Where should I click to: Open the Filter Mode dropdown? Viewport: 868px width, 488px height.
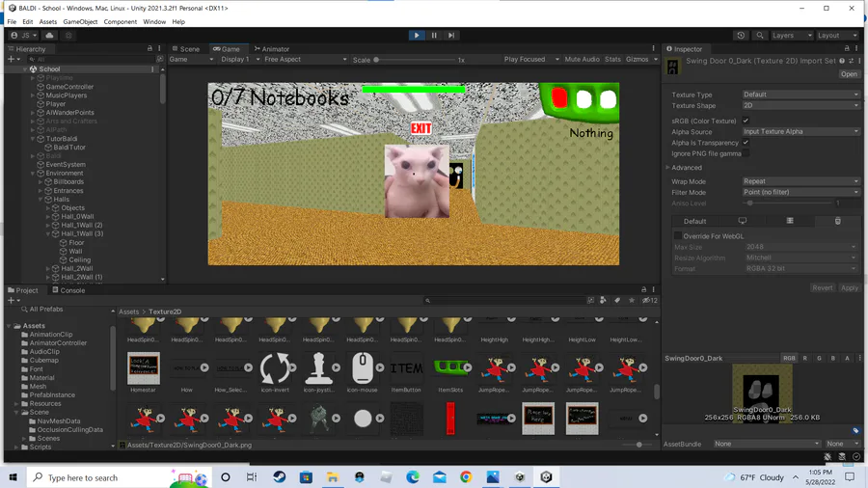coord(800,192)
